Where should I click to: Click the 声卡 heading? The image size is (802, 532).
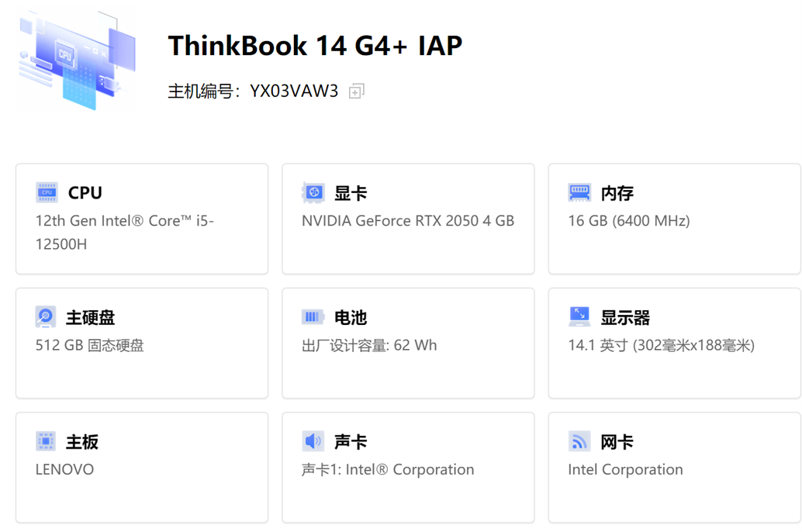(x=351, y=442)
